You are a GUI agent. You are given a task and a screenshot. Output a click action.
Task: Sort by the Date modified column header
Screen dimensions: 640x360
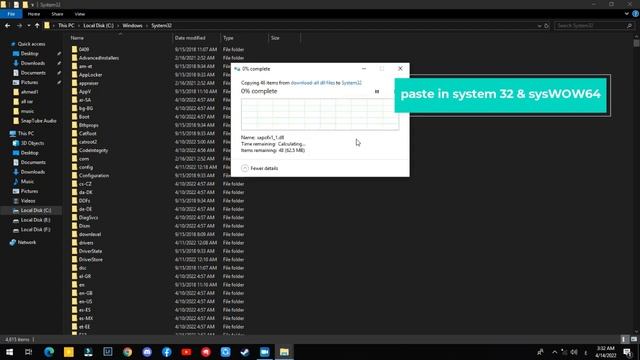pos(190,38)
